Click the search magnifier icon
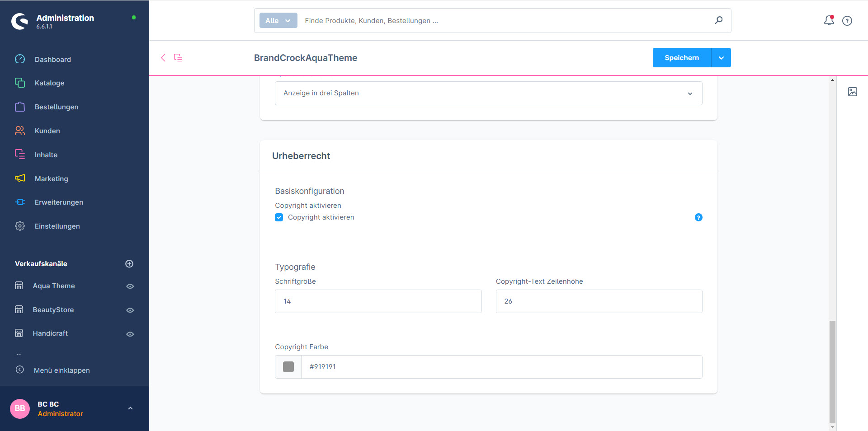 click(x=718, y=20)
